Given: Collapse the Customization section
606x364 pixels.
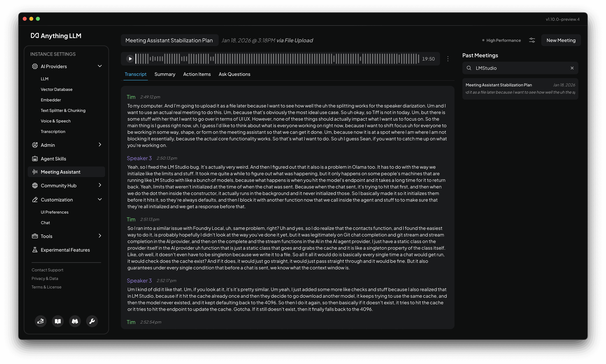Looking at the screenshot, I should [x=100, y=199].
